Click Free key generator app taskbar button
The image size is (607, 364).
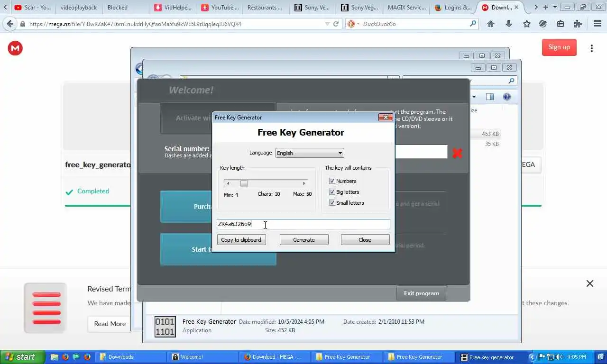coord(491,357)
